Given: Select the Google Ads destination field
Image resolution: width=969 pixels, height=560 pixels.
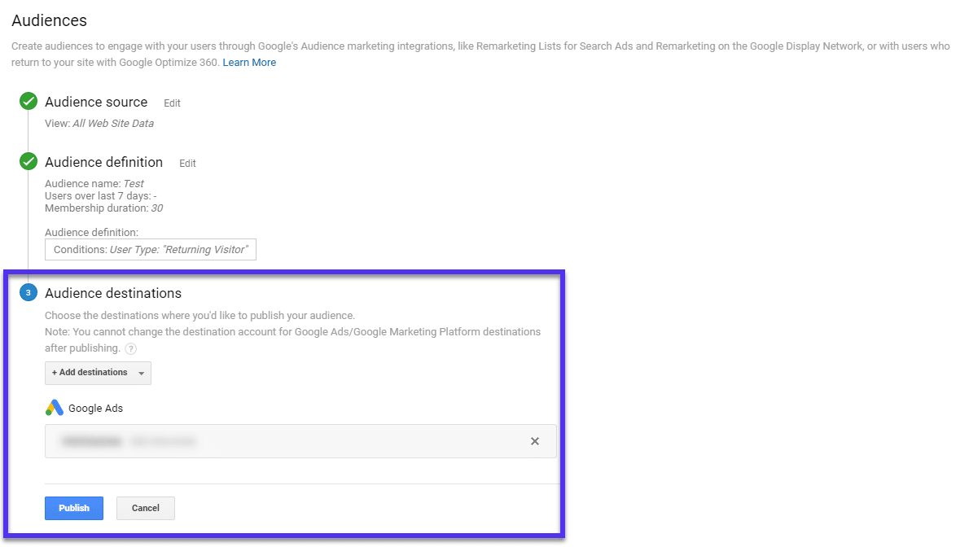Looking at the screenshot, I should 285,441.
